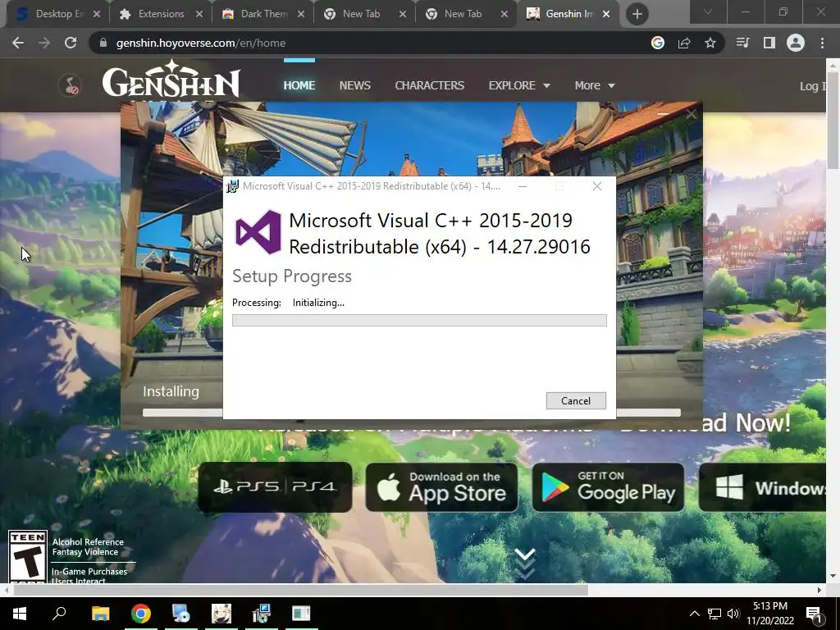Open Chrome three-dot menu

click(822, 43)
